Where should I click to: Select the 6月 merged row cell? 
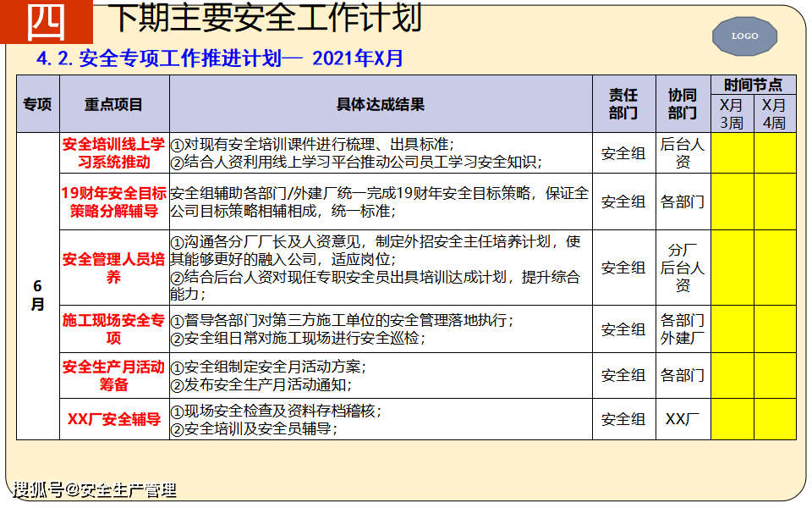click(37, 286)
